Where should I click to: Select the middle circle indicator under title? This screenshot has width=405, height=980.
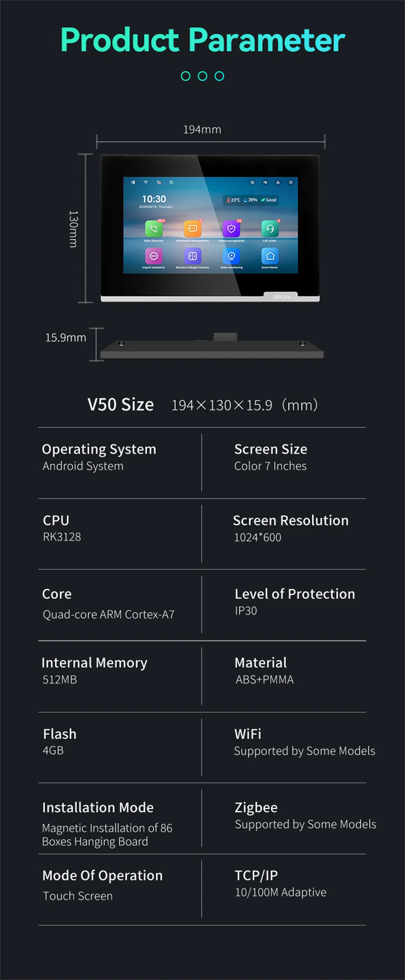[202, 76]
